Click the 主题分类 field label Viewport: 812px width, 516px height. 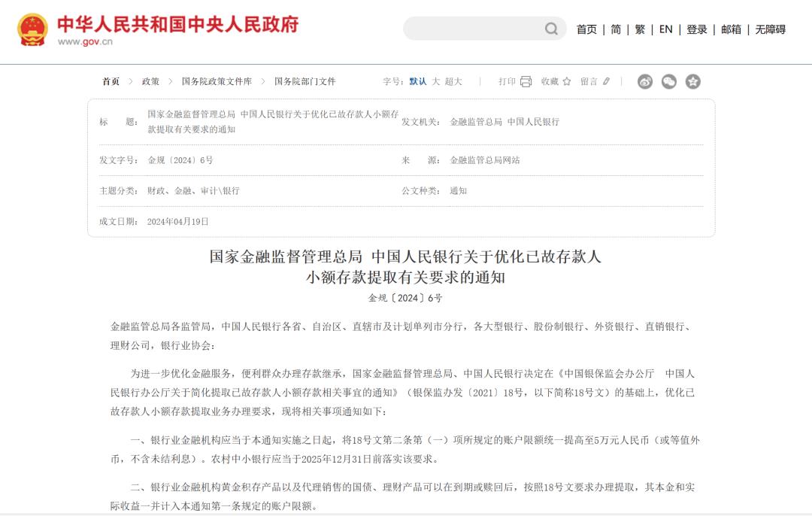(x=119, y=190)
